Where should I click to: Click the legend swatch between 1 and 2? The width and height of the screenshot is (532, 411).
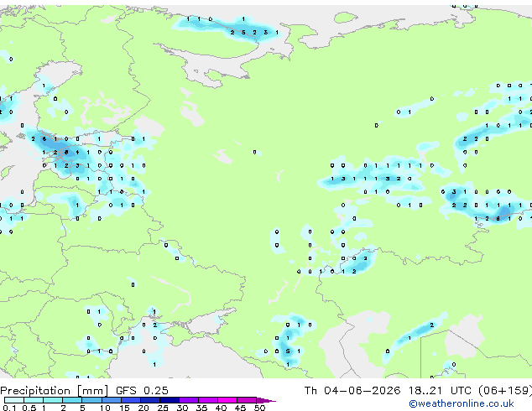(53, 400)
